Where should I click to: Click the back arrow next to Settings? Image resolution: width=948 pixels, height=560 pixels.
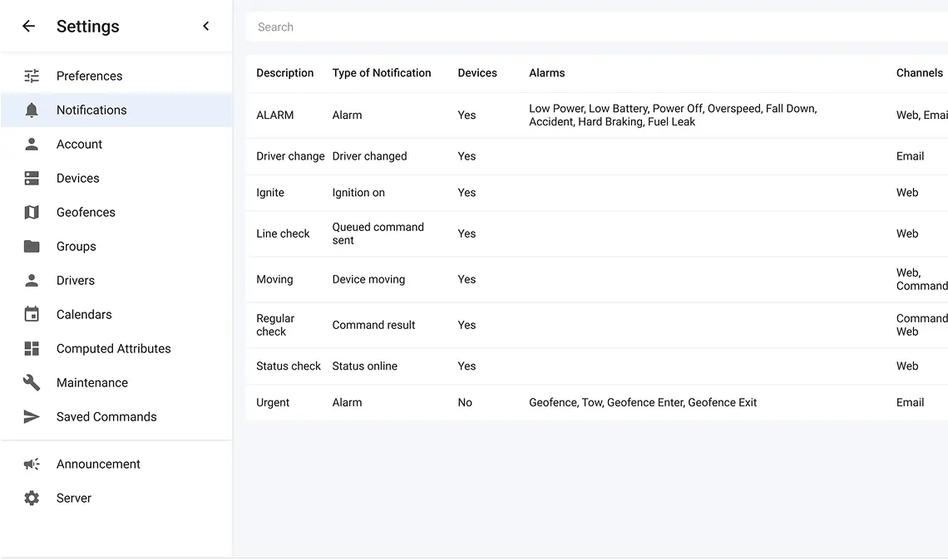click(x=28, y=26)
